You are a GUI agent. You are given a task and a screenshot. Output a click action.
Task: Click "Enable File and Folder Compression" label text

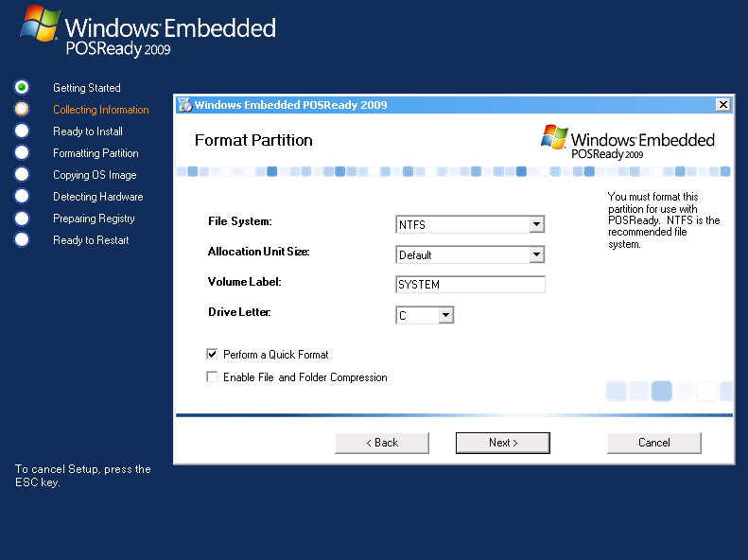point(305,377)
